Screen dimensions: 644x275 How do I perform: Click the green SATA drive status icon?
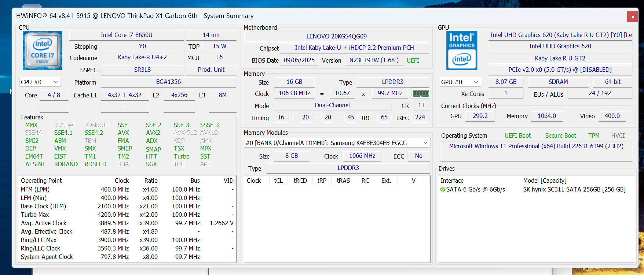(443, 190)
